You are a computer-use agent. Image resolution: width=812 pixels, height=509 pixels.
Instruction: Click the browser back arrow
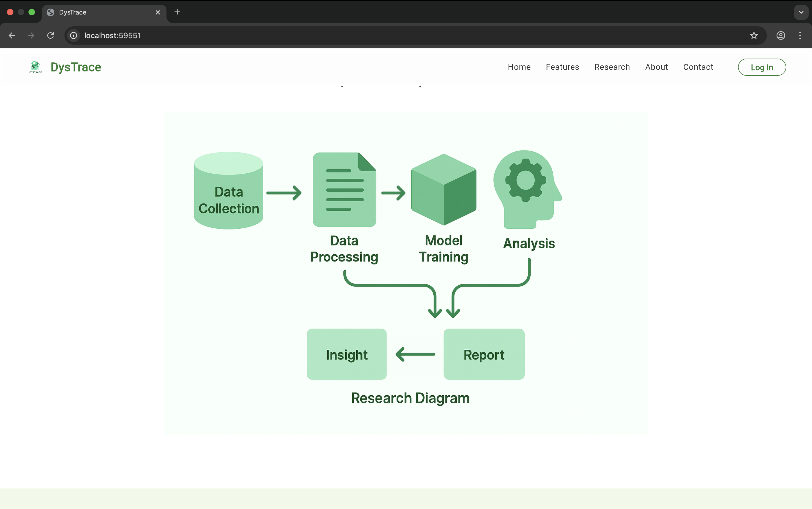tap(12, 35)
